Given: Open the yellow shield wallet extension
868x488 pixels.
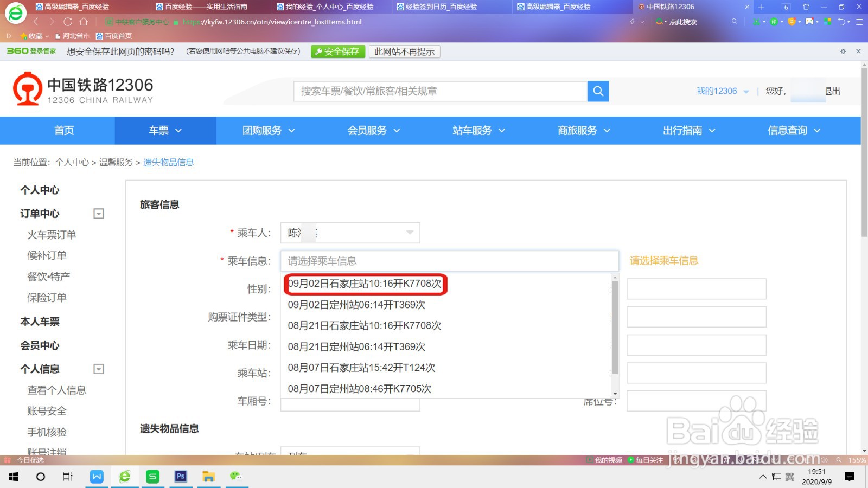Looking at the screenshot, I should [792, 22].
